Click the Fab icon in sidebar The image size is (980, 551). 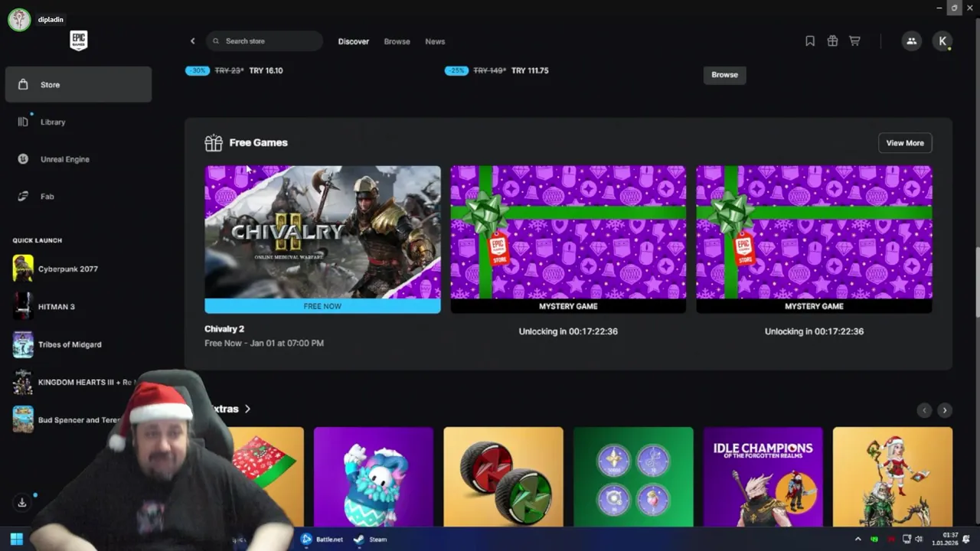[x=23, y=197]
